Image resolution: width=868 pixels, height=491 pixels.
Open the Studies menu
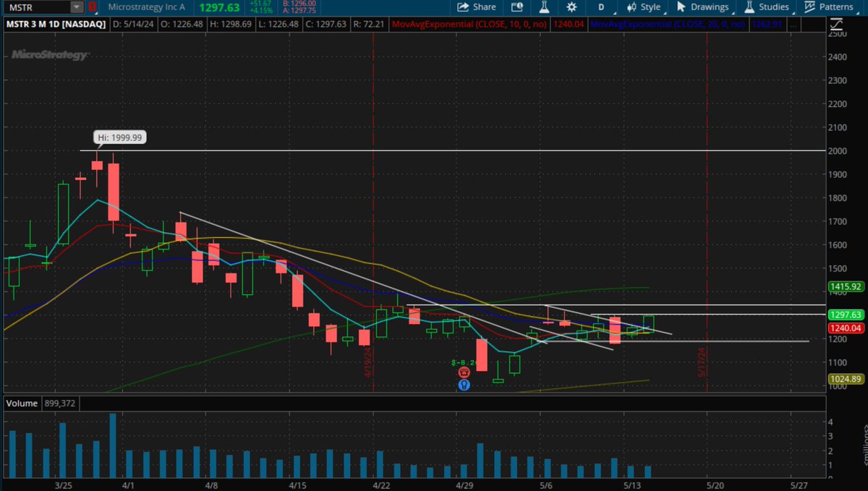767,7
